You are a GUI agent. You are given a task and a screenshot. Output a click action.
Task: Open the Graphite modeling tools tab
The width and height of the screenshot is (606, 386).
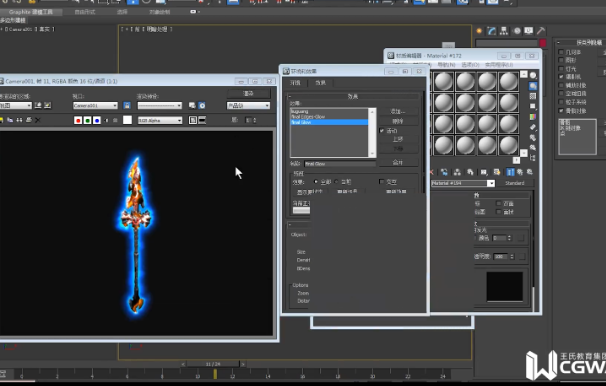point(31,12)
